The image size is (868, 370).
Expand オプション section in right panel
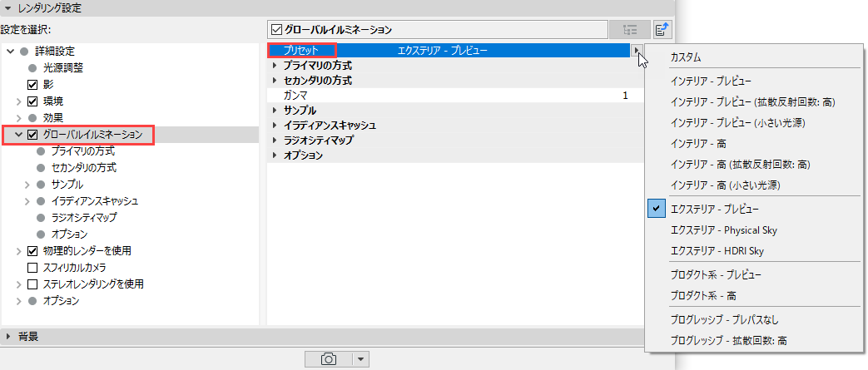click(x=275, y=156)
